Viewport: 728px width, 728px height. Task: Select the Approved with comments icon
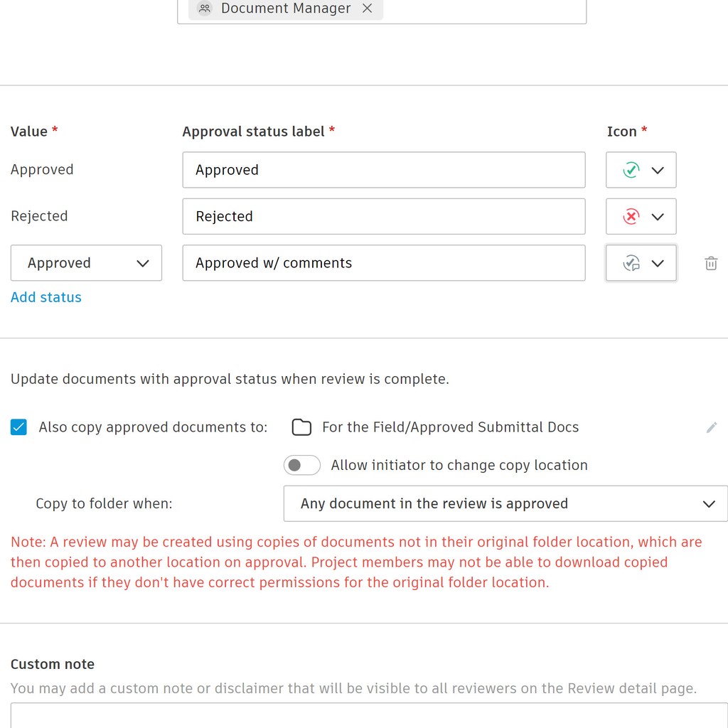pyautogui.click(x=631, y=263)
